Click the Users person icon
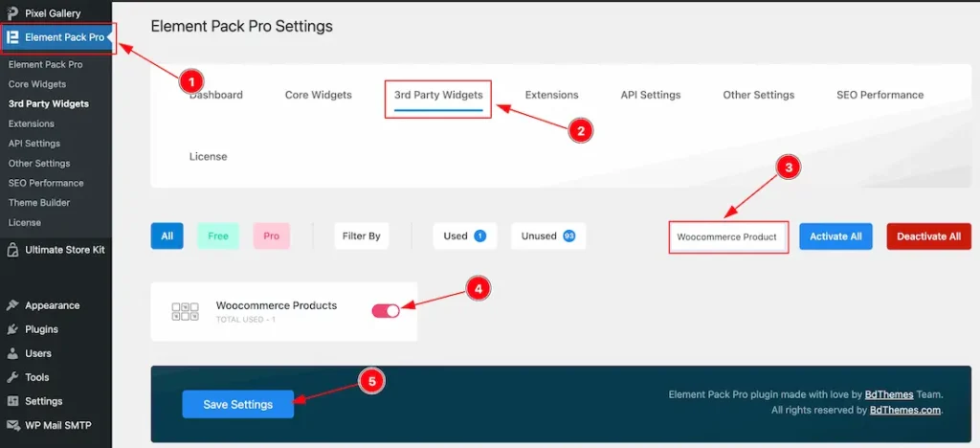 point(11,353)
